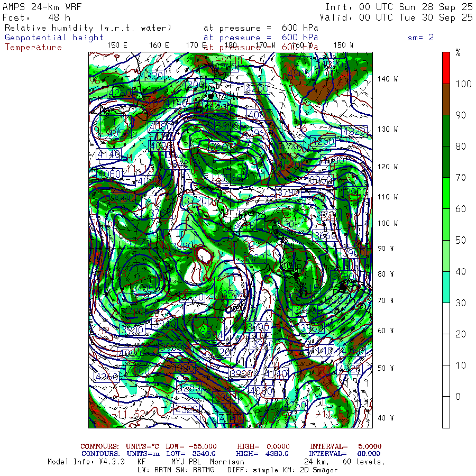Image resolution: width=476 pixels, height=476 pixels.
Task: Click the blue 'LOW= 3540.0' height value
Action: tap(191, 454)
